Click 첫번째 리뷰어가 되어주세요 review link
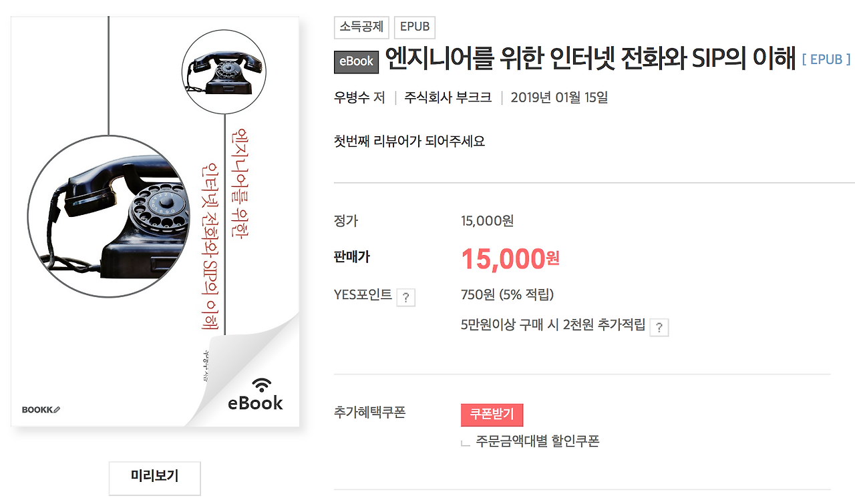This screenshot has width=855, height=504. tap(409, 142)
